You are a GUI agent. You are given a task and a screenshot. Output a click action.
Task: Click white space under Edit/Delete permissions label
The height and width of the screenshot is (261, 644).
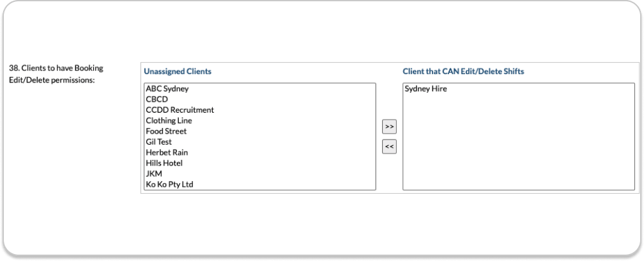[x=56, y=128]
